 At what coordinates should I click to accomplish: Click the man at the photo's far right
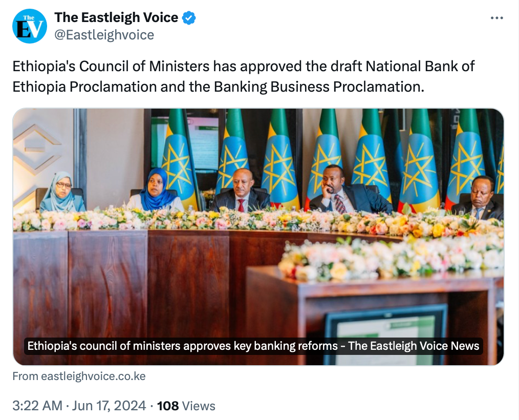pos(480,198)
